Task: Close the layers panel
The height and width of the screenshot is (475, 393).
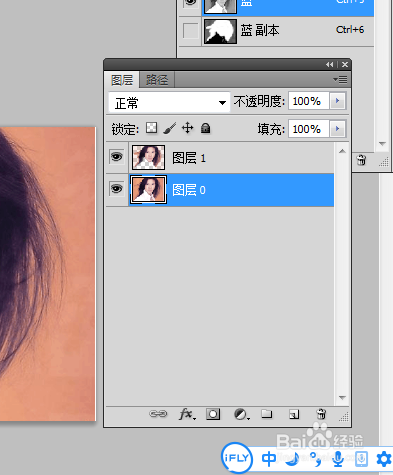Action: pyautogui.click(x=345, y=64)
